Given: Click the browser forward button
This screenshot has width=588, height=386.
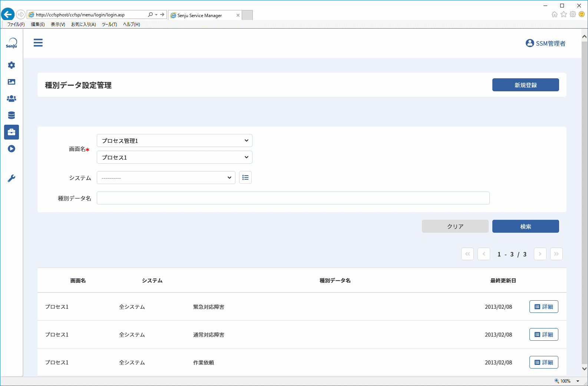Looking at the screenshot, I should click(21, 15).
